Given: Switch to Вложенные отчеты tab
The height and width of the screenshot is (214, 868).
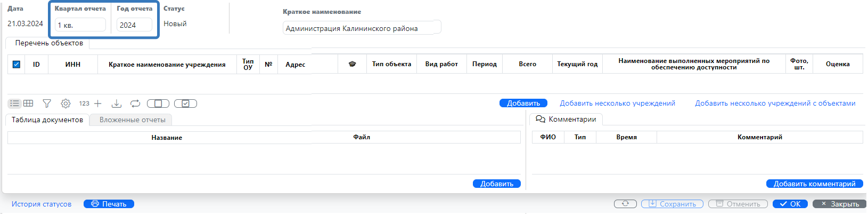Looking at the screenshot, I should pyautogui.click(x=132, y=120).
